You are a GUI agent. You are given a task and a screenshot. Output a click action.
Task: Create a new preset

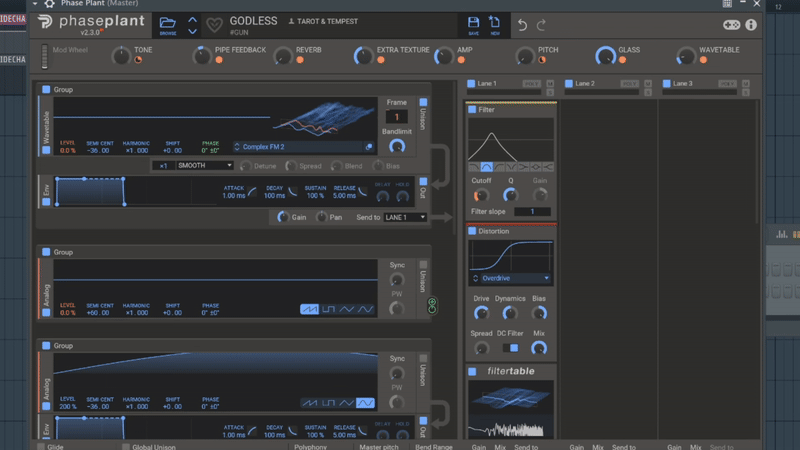pos(494,24)
